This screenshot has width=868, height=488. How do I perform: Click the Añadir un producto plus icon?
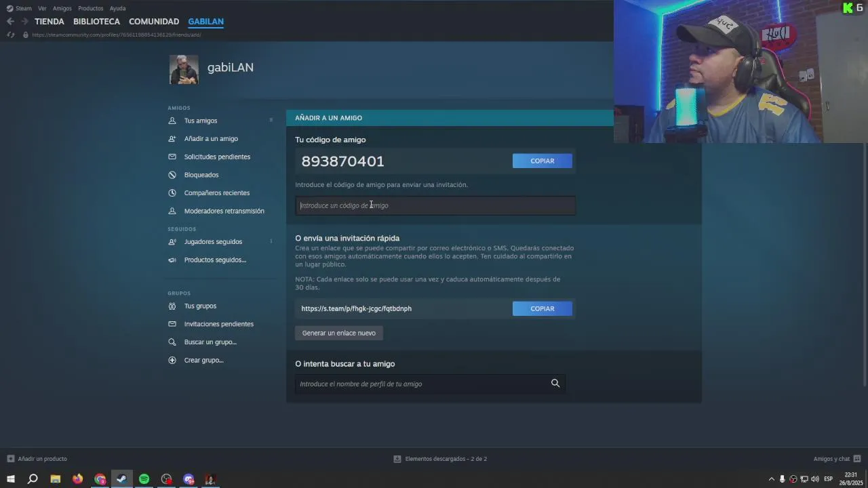pos(10,459)
